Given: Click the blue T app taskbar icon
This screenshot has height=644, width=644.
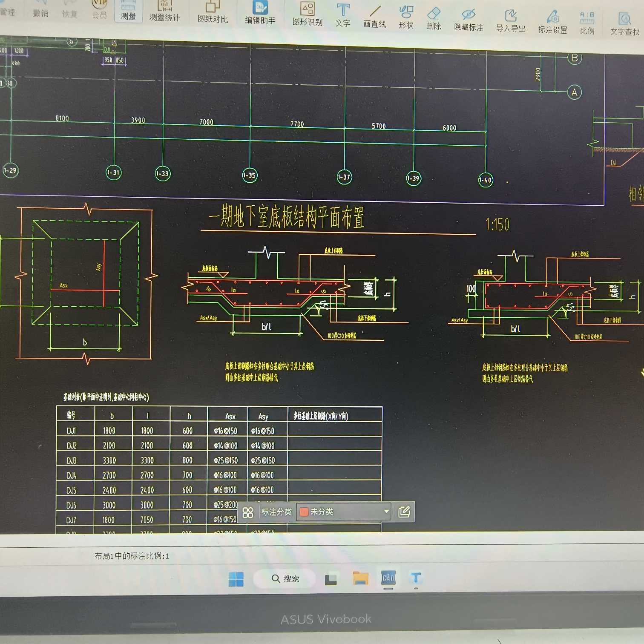Looking at the screenshot, I should pyautogui.click(x=416, y=578).
